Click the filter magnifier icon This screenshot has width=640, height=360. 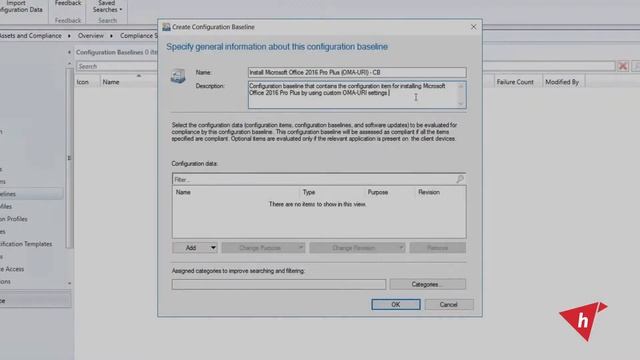[460, 179]
